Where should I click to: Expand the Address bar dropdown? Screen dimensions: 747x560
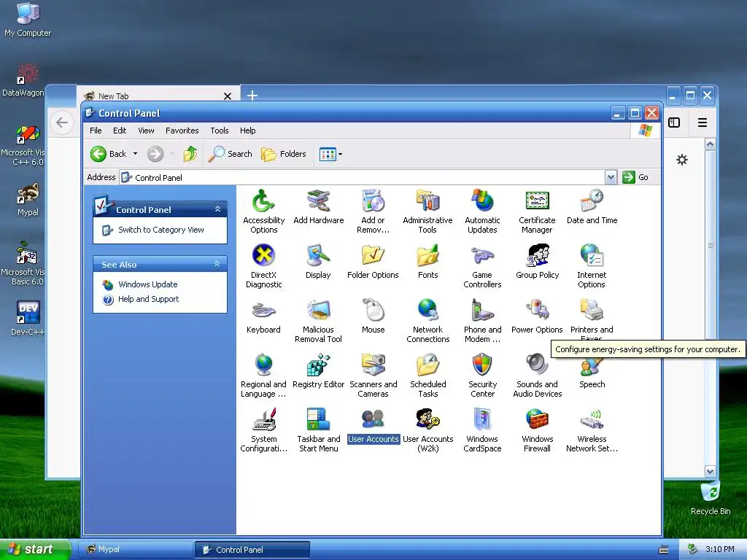[x=611, y=178]
